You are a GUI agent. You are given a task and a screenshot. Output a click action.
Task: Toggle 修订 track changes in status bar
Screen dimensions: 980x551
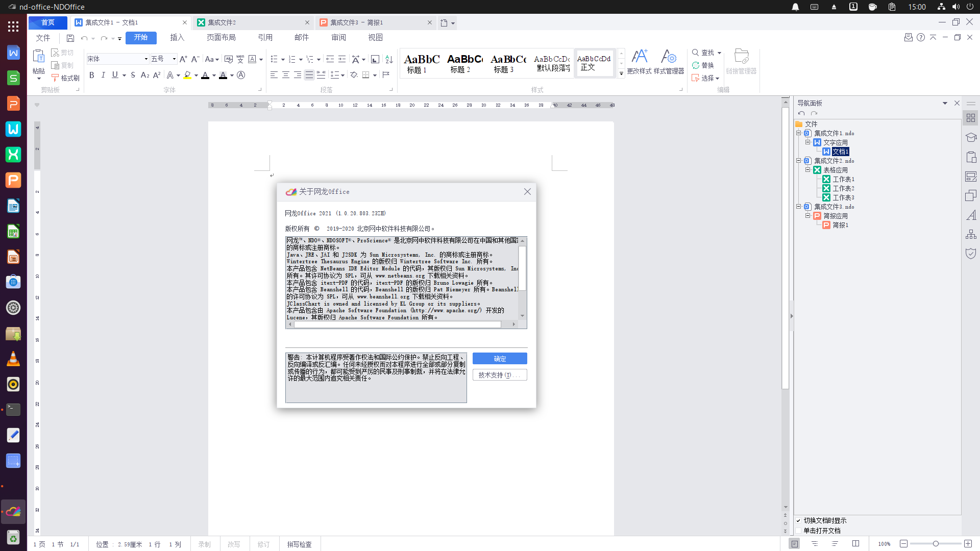coord(263,544)
